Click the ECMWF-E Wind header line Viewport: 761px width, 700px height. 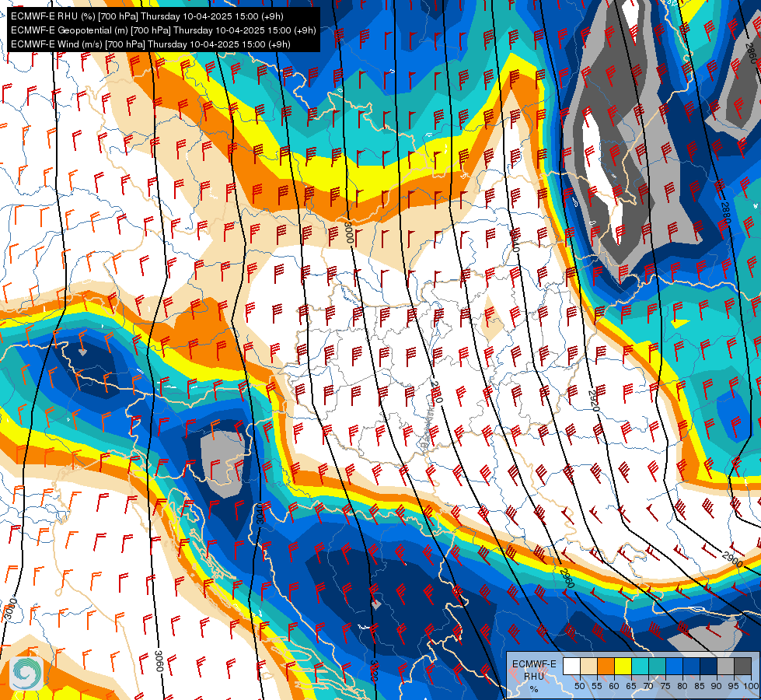[151, 44]
